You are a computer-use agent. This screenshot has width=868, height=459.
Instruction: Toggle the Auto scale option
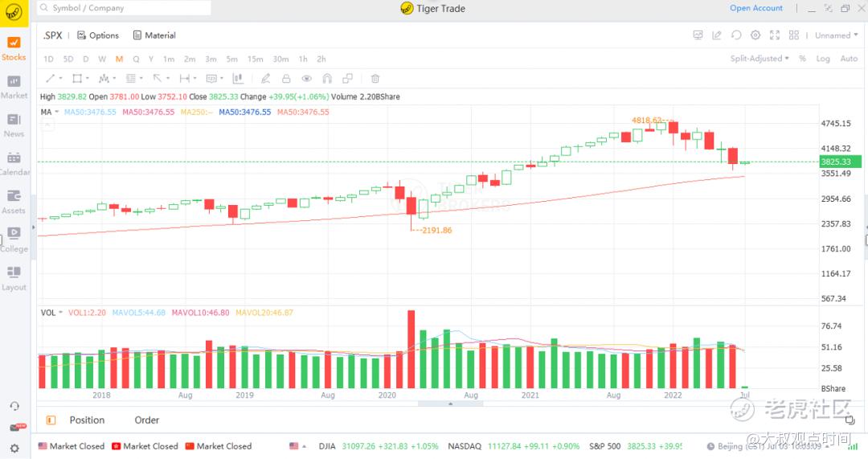point(850,58)
